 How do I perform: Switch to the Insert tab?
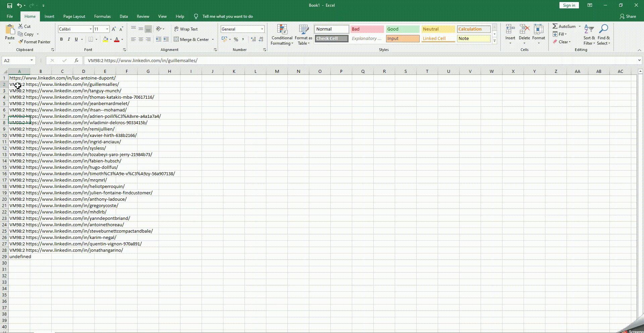point(49,16)
